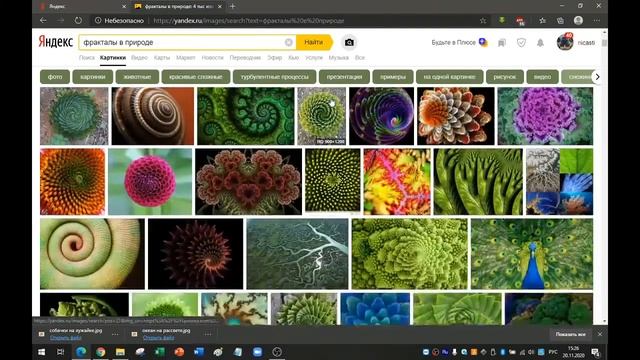Switch to the Переводчик tab
The width and height of the screenshot is (640, 360).
click(x=245, y=58)
